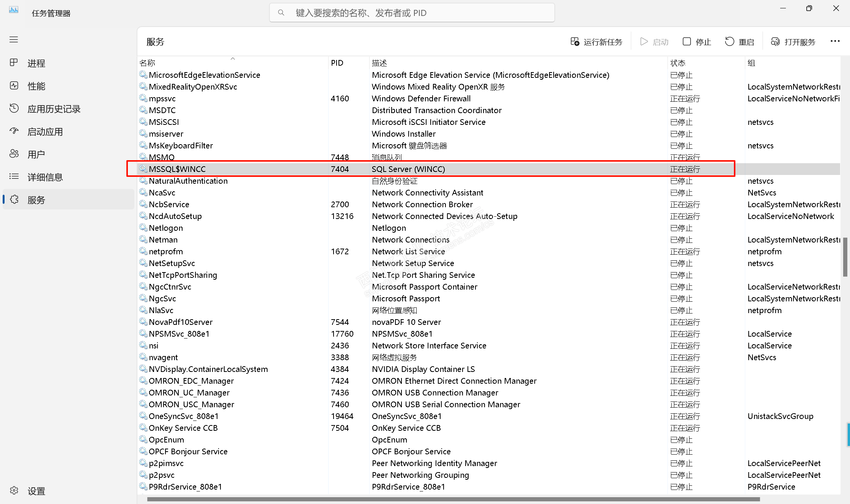
Task: Sort by Status (状态) column header
Action: tap(678, 63)
